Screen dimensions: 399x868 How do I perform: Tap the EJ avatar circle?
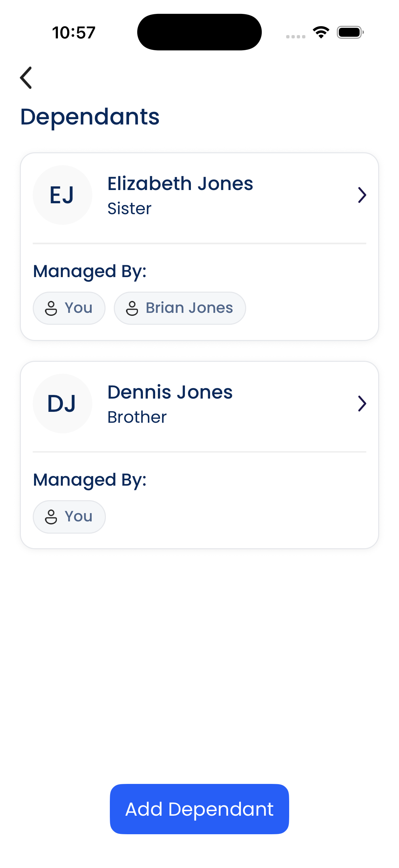[x=62, y=195]
